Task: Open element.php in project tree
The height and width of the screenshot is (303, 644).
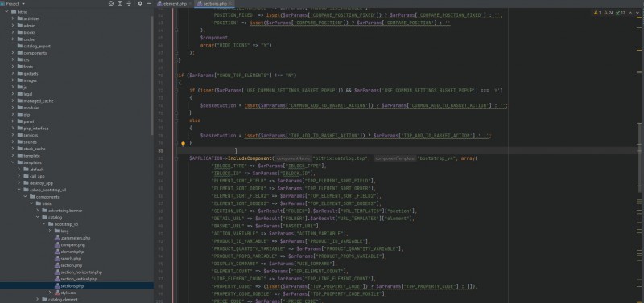Action: click(x=69, y=252)
